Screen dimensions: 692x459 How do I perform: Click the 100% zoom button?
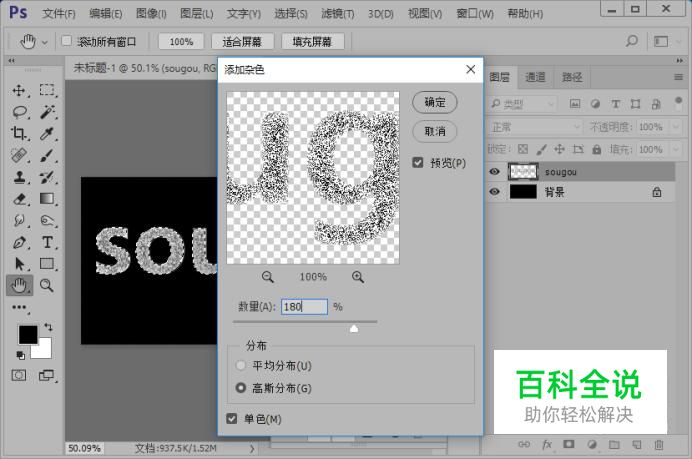181,41
